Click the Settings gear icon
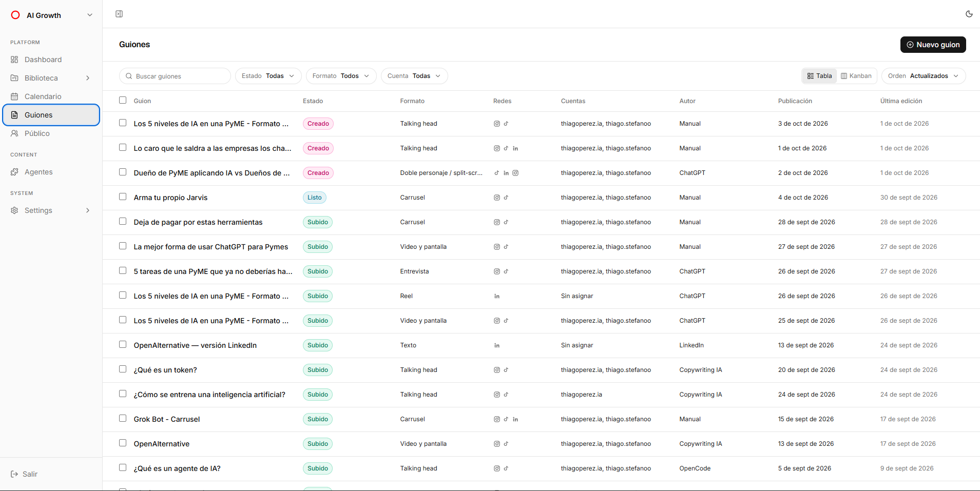 (14, 210)
